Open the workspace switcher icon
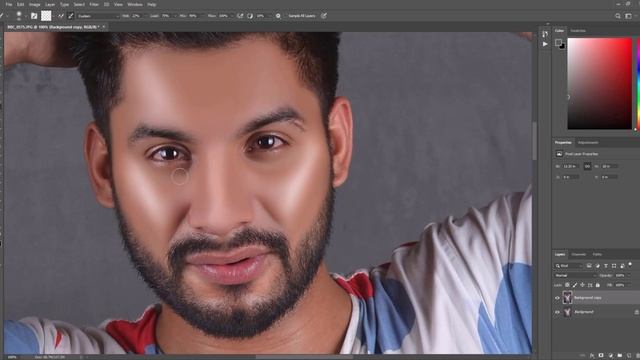The image size is (640, 360). (x=629, y=16)
